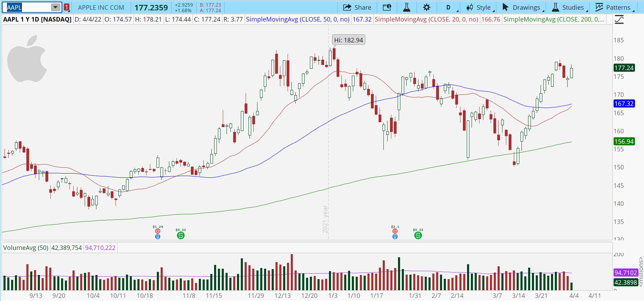The image size is (644, 301).
Task: Open the Drawings menu
Action: (x=523, y=7)
